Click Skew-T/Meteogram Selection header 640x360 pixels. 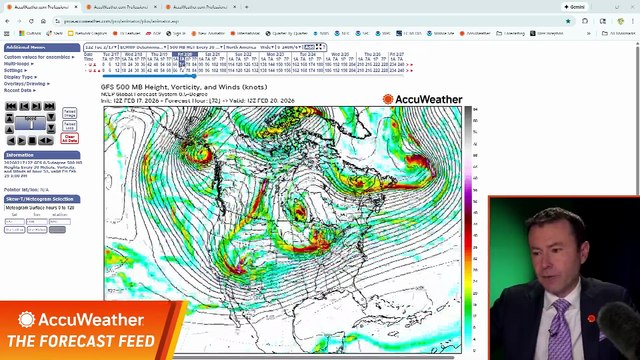coord(42,199)
